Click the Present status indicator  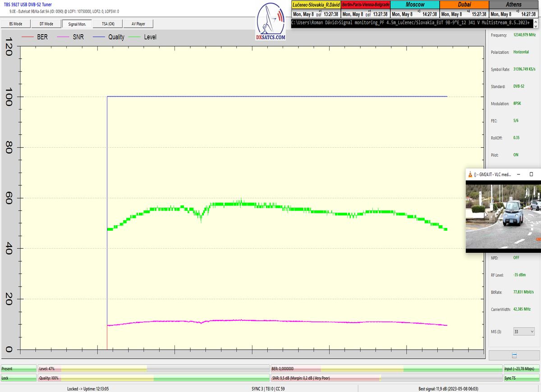[18, 369]
